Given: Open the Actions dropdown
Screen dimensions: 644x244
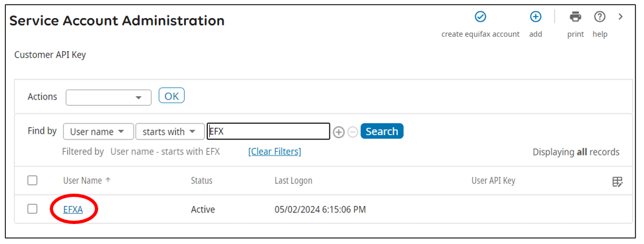Looking at the screenshot, I should coord(109,97).
